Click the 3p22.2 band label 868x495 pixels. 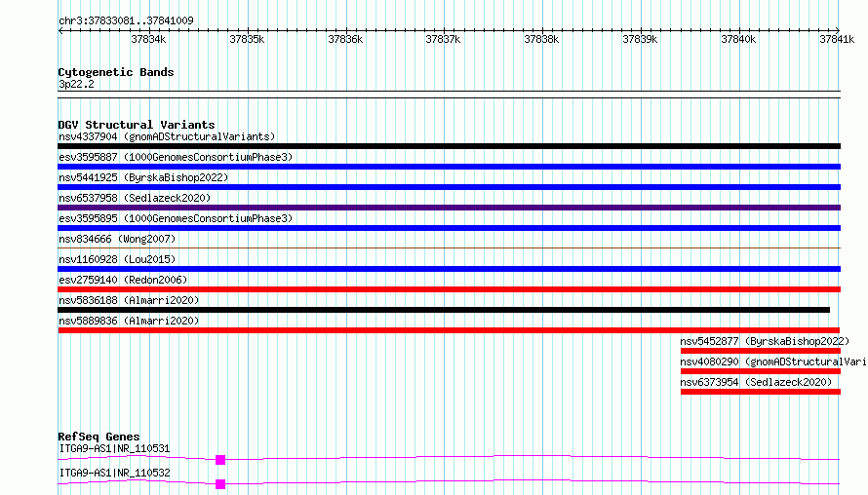[x=76, y=84]
